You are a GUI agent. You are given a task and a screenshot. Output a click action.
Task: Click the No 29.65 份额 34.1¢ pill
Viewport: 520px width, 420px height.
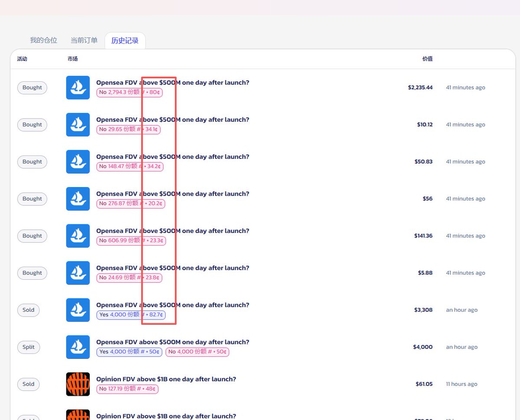[128, 129]
